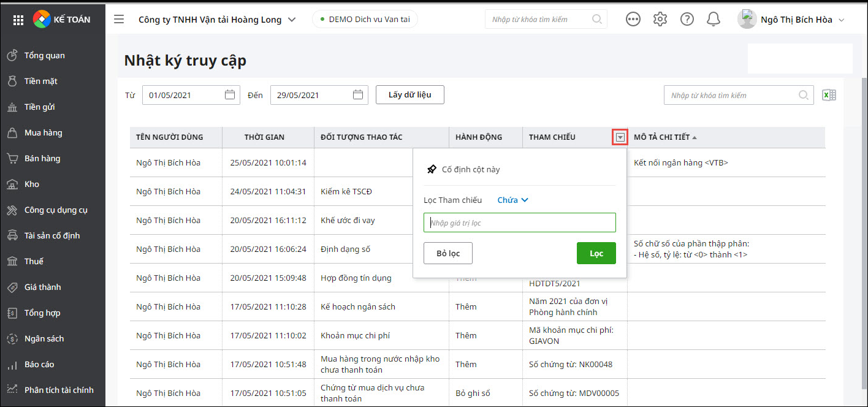868x407 pixels.
Task: Open the Tham chiếu column filter arrow
Action: coord(620,137)
